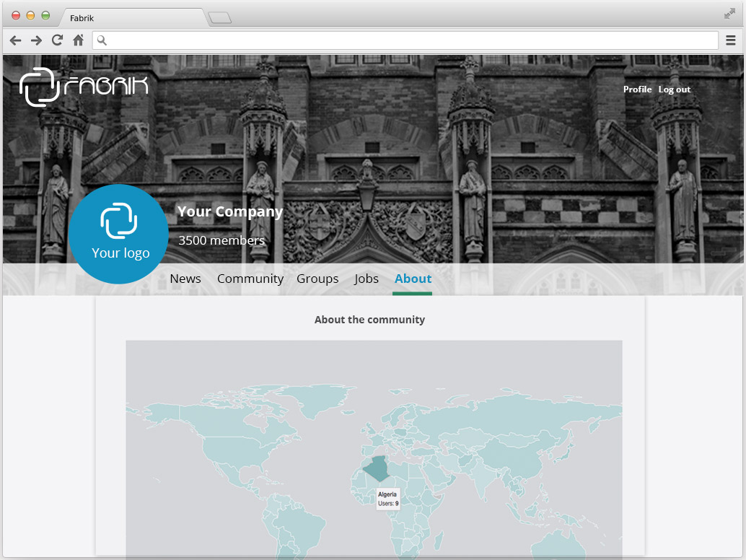Toggle fullscreen with the expand arrows icon
Image resolution: width=746 pixels, height=560 pixels.
pos(729,14)
